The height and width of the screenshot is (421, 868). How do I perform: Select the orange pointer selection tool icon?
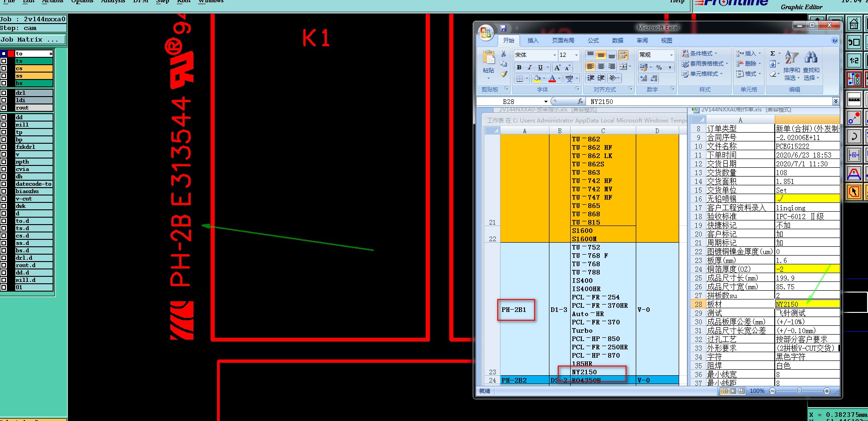[854, 191]
